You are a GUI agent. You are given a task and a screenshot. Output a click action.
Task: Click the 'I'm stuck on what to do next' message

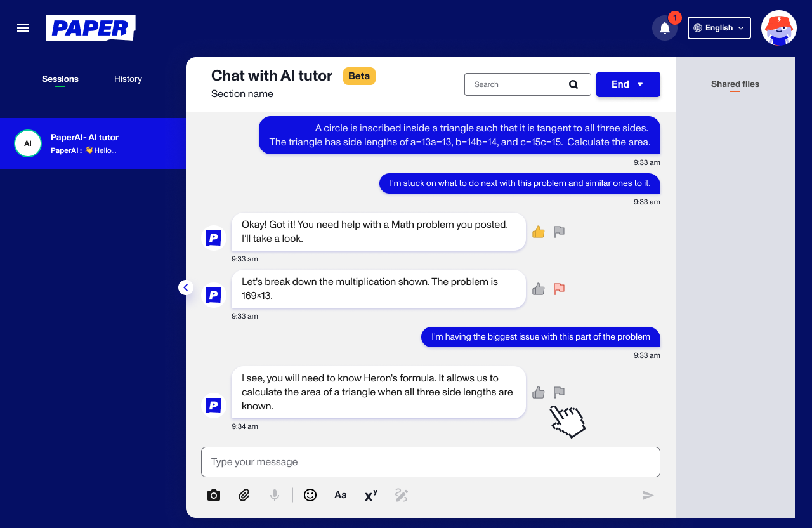click(x=520, y=183)
